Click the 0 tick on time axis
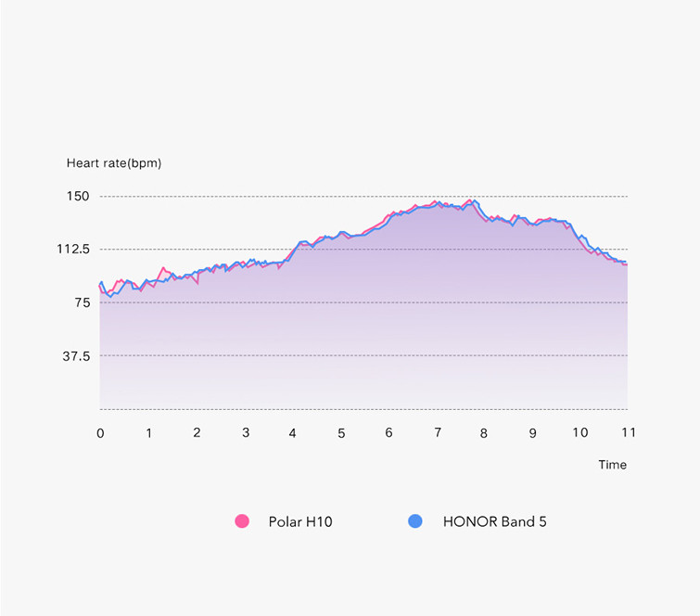Screen dimensions: 700x616 tap(100, 433)
